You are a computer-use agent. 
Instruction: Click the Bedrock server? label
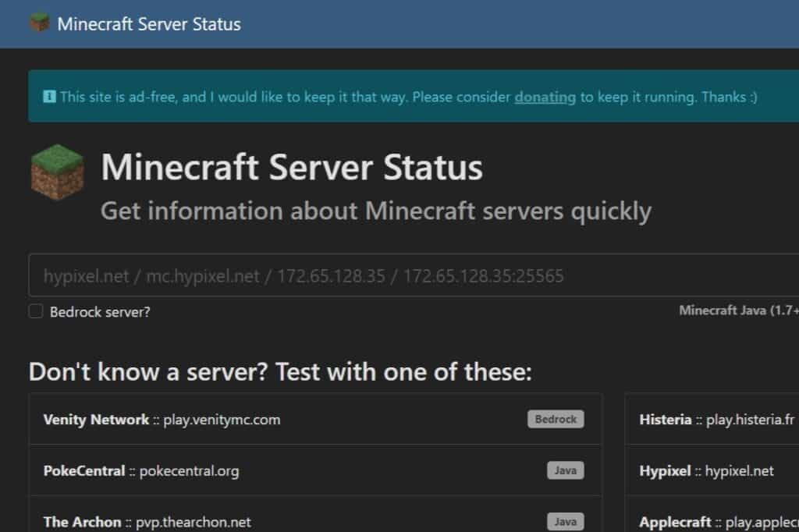(100, 312)
